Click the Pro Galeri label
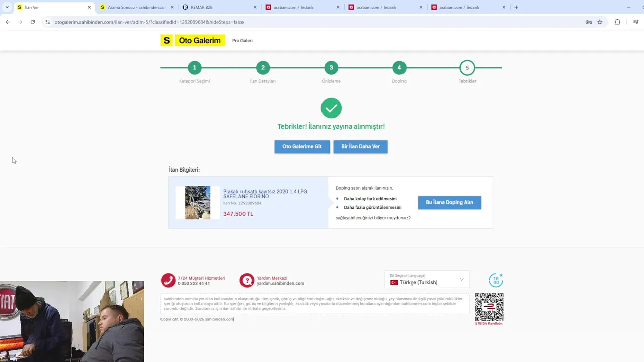The height and width of the screenshot is (362, 644). click(x=243, y=41)
